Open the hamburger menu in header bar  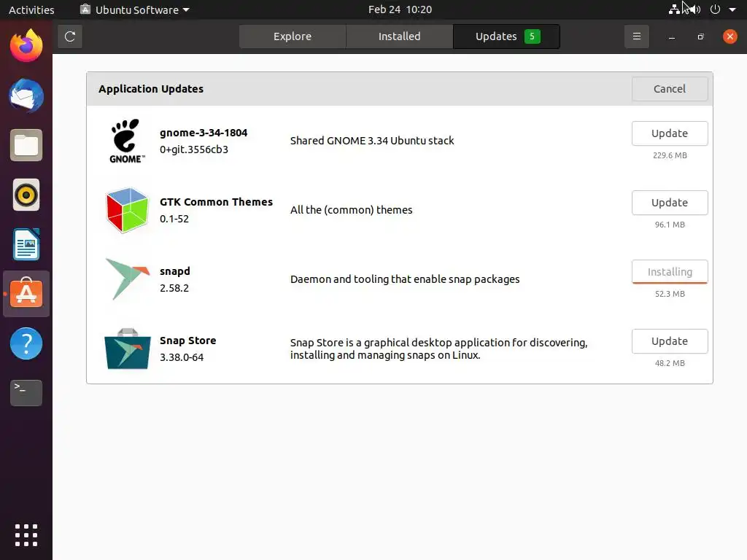(636, 36)
